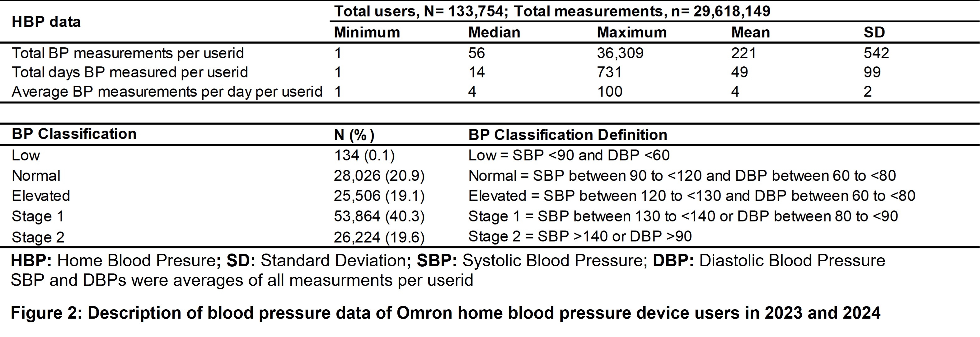Click the "Figure 2" caption text
Screen dimensions: 980x337
(x=445, y=313)
